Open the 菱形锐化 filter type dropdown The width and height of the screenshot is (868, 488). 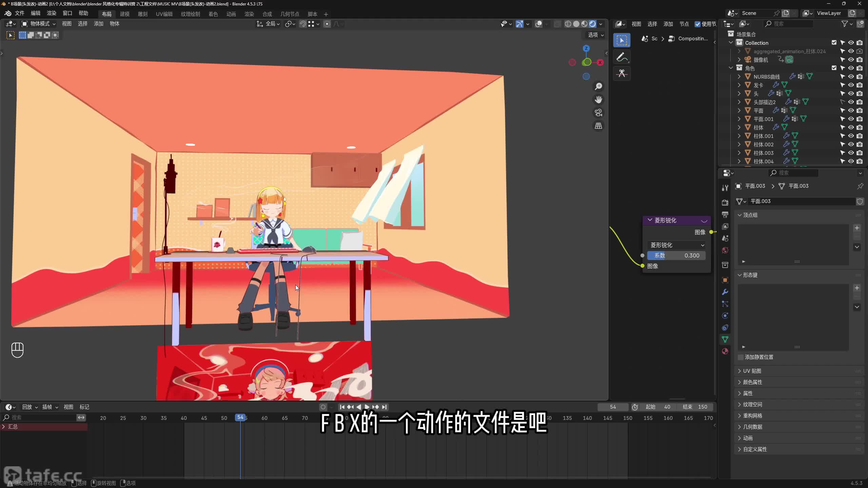coord(677,245)
